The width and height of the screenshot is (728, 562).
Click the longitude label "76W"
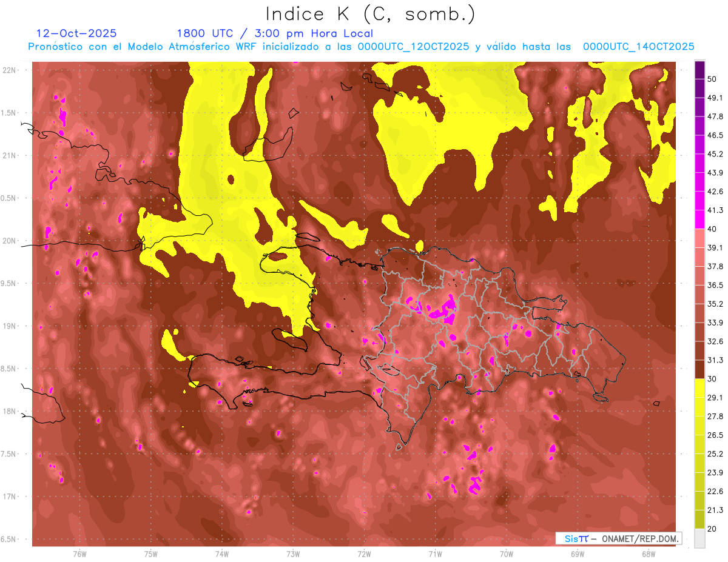[79, 554]
